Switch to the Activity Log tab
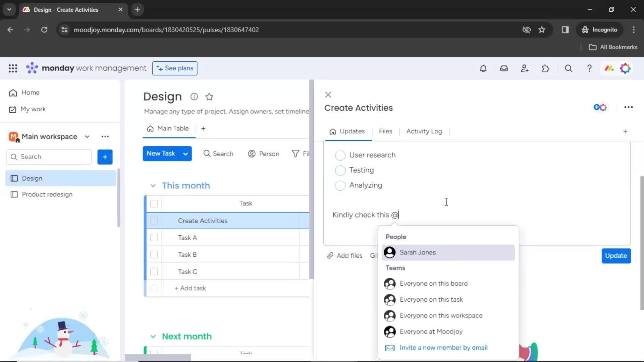This screenshot has height=362, width=644. 424,131
